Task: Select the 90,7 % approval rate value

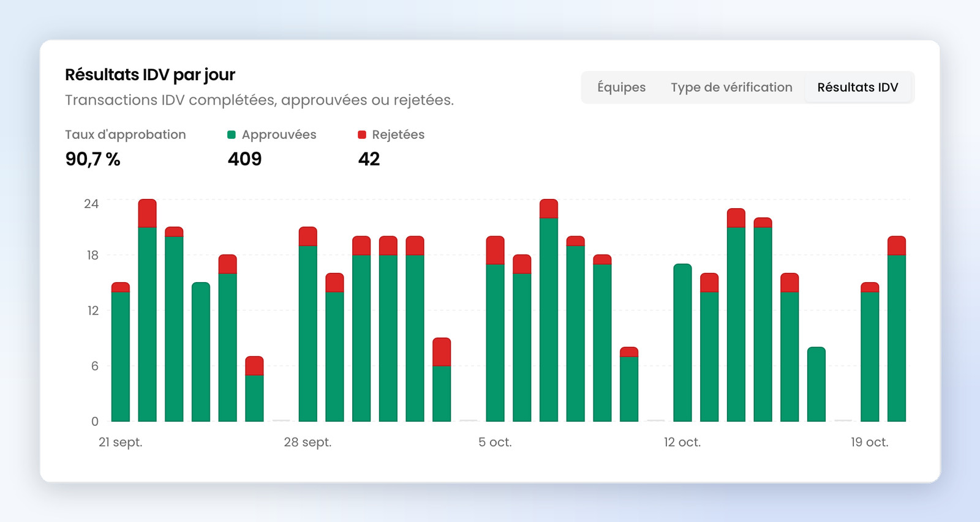Action: click(x=92, y=159)
